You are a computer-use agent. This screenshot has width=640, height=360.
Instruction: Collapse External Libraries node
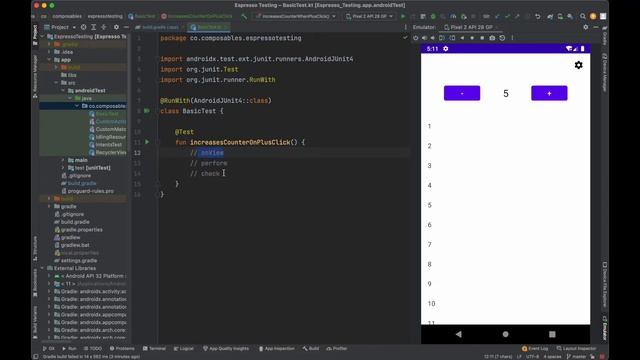coord(42,268)
